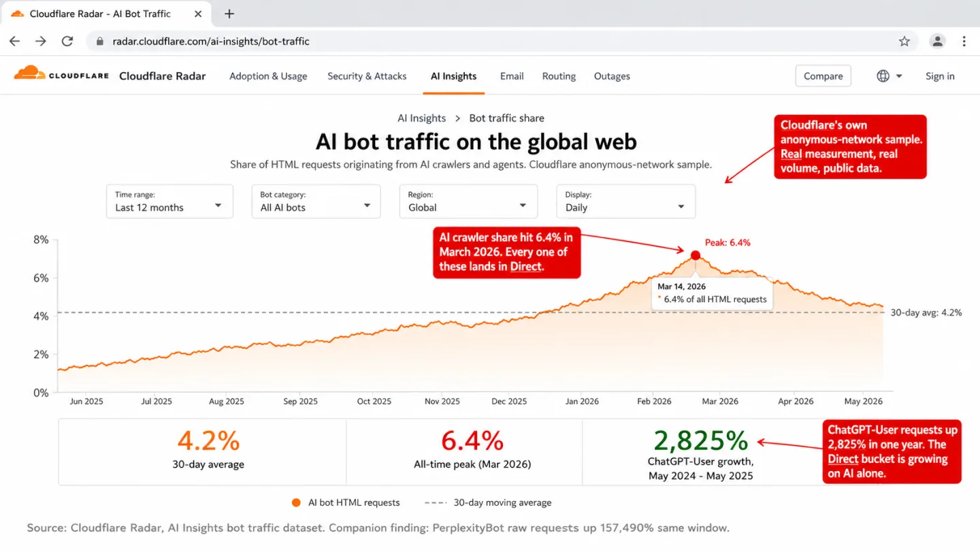980x552 pixels.
Task: Click the red peak marker on the chart
Action: click(x=695, y=255)
